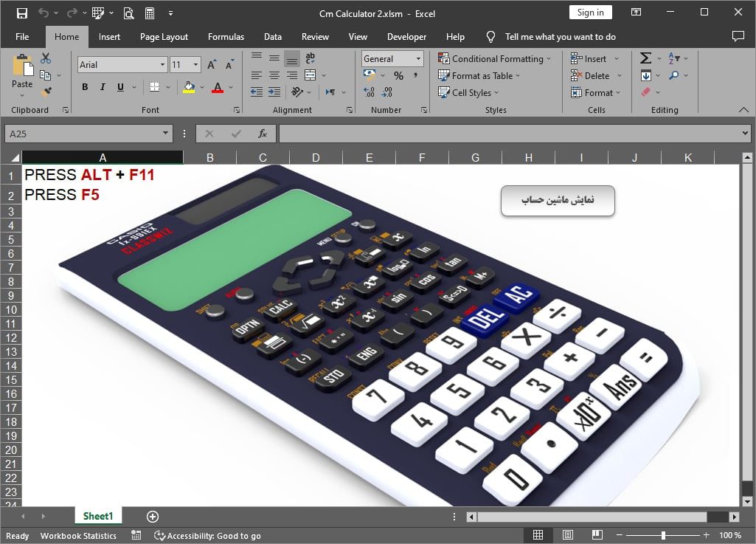
Task: Adjust the zoom slider handle
Action: (x=663, y=535)
